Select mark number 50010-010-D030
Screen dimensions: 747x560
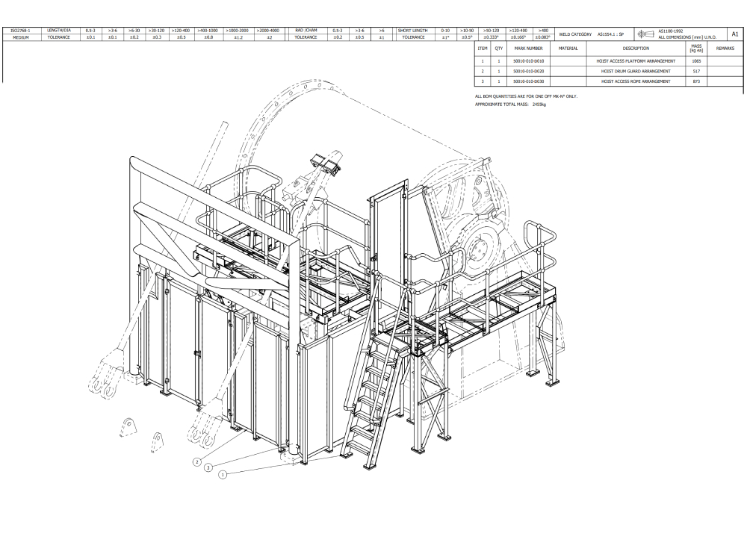point(528,81)
